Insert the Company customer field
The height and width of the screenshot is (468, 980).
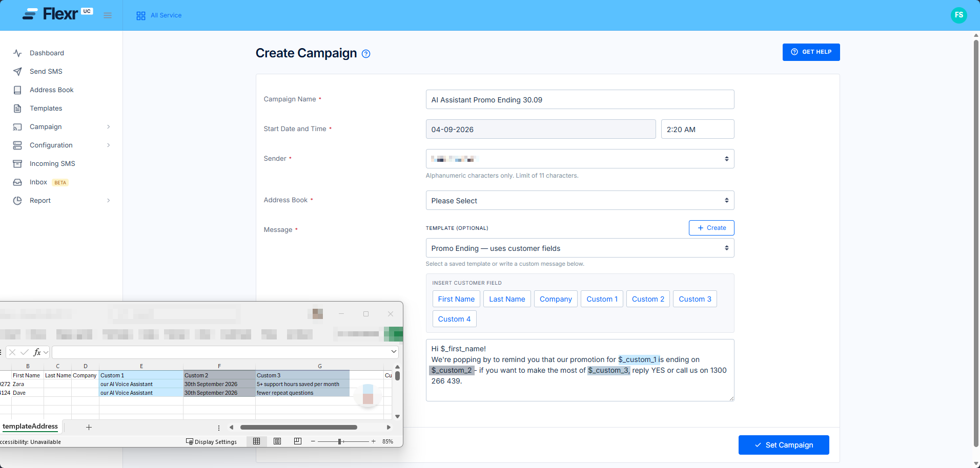point(556,299)
